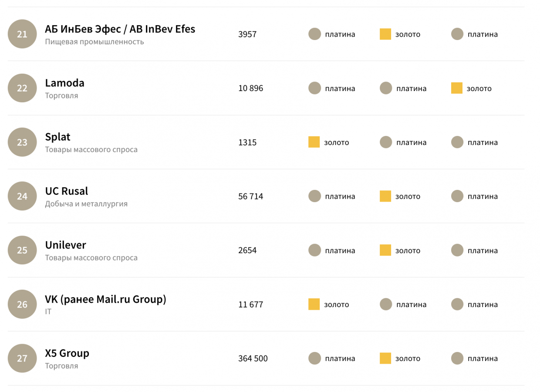Select the 24 rank badge for UC Rusal

22,196
